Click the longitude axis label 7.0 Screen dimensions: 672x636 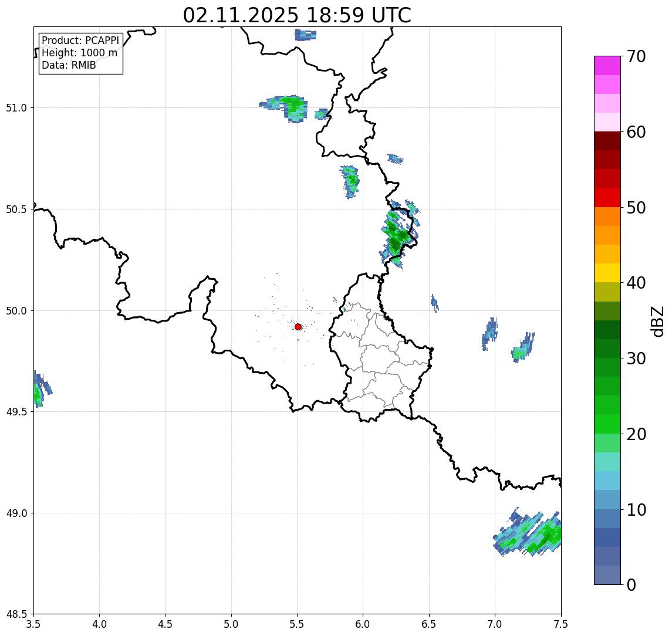coord(495,624)
